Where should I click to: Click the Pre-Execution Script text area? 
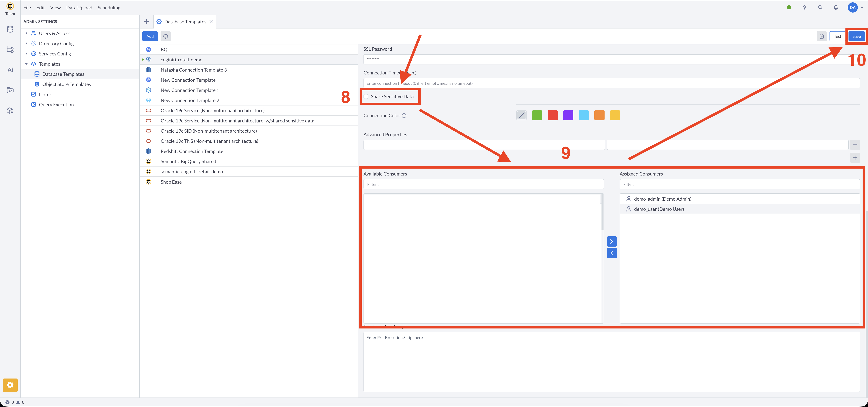(x=611, y=362)
